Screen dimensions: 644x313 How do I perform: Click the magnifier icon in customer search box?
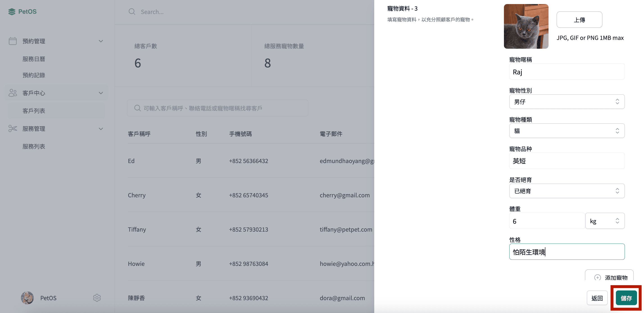(x=138, y=108)
